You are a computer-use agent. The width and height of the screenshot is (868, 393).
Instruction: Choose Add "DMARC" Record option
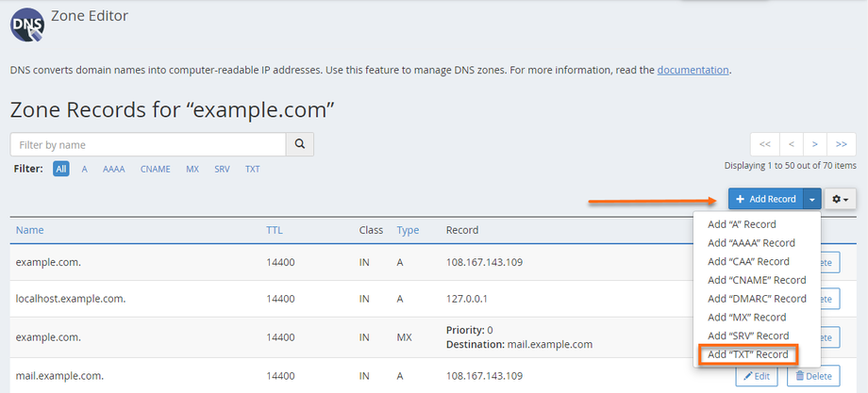pos(757,299)
